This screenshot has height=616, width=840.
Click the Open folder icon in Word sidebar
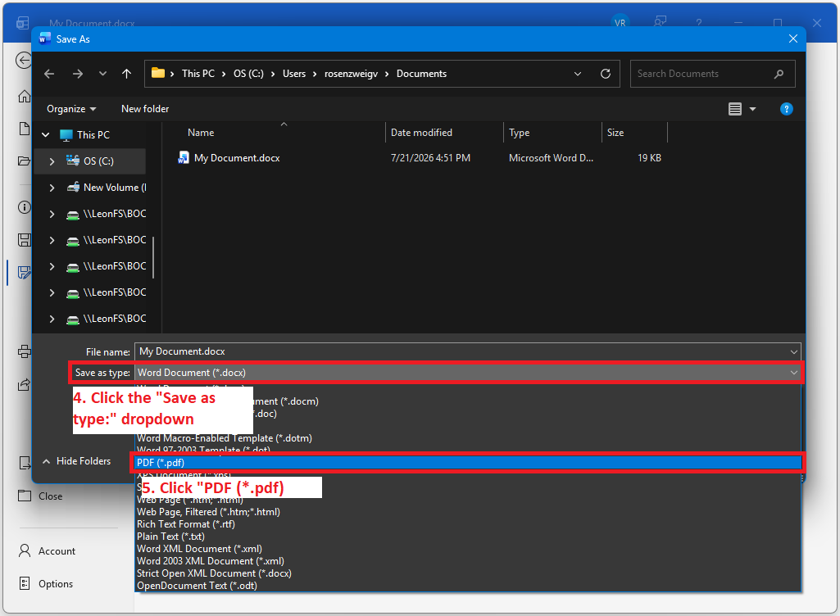pyautogui.click(x=24, y=161)
